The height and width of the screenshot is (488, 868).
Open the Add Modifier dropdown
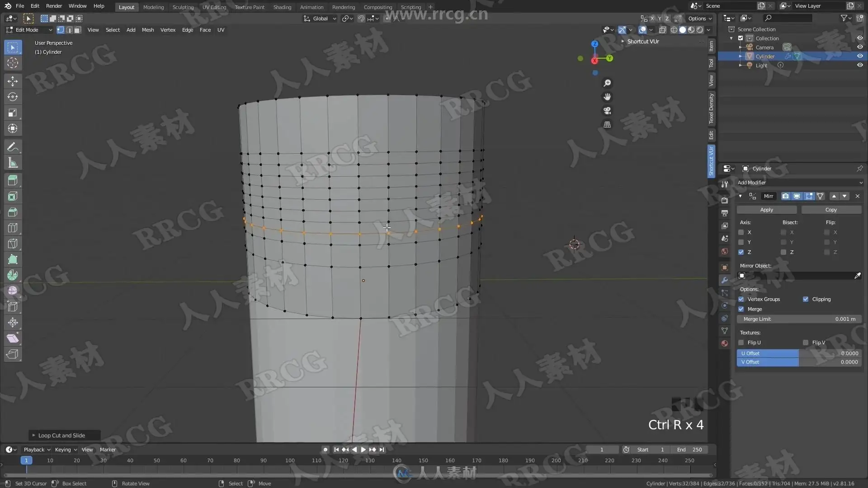[799, 183]
